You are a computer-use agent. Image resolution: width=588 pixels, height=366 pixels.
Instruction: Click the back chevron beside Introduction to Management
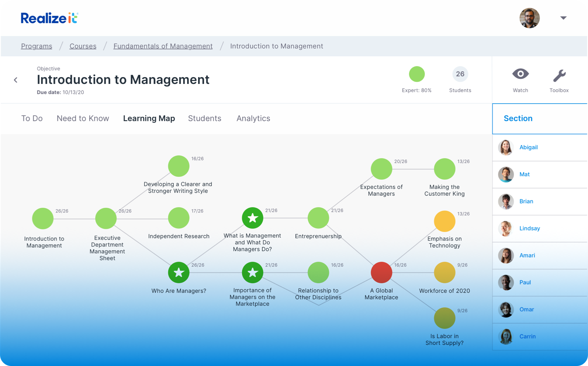click(16, 80)
